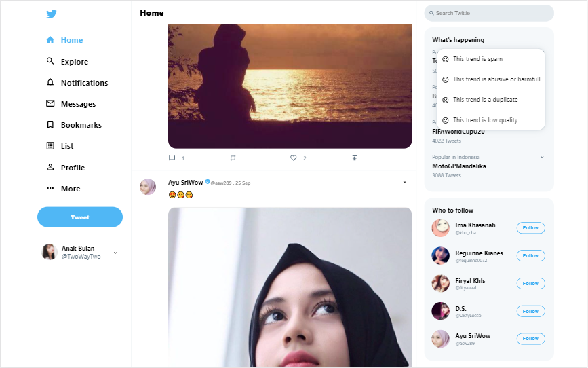Expand MotoGPMandalika trend options chevron

[542, 157]
